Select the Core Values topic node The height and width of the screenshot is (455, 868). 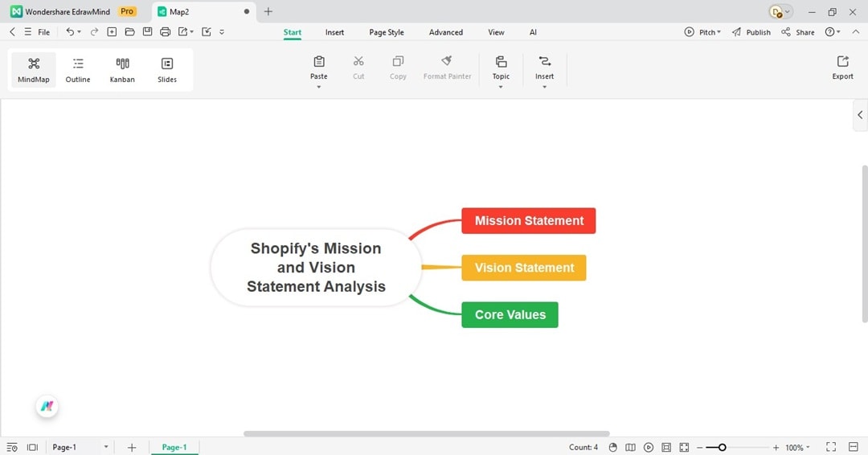(510, 314)
